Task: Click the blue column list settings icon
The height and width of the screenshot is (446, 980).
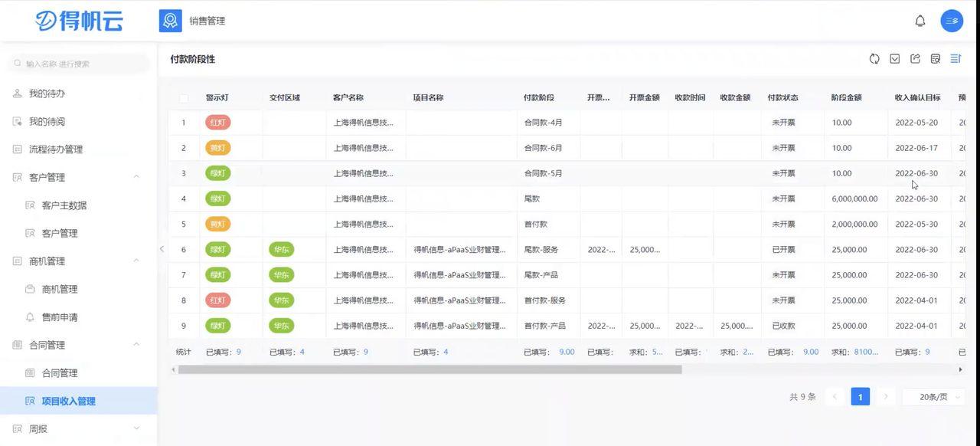Action: pyautogui.click(x=955, y=59)
